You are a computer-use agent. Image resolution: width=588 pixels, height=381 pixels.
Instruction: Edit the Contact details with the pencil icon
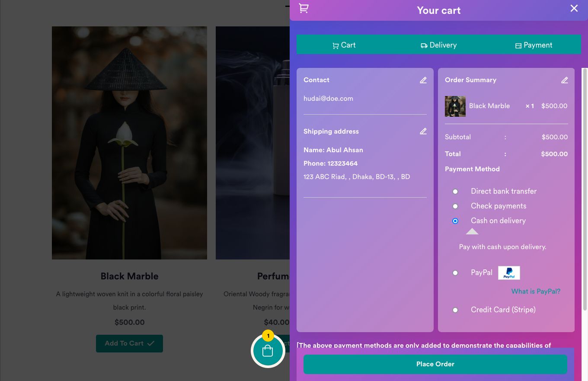[423, 80]
